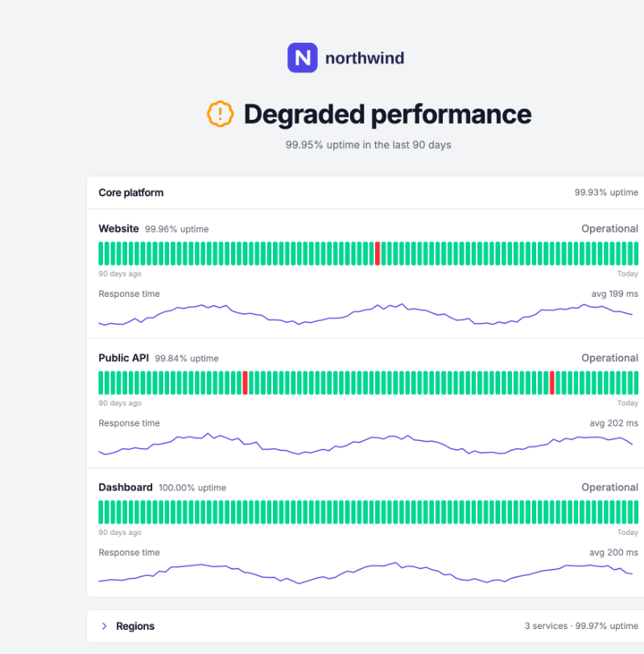Open the northwind brand name link
Image resolution: width=644 pixels, height=654 pixels.
pos(365,58)
